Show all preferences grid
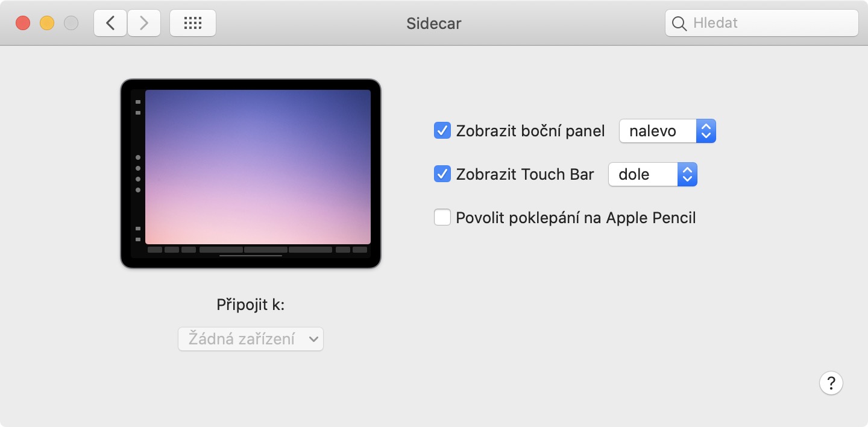868x427 pixels. point(192,24)
